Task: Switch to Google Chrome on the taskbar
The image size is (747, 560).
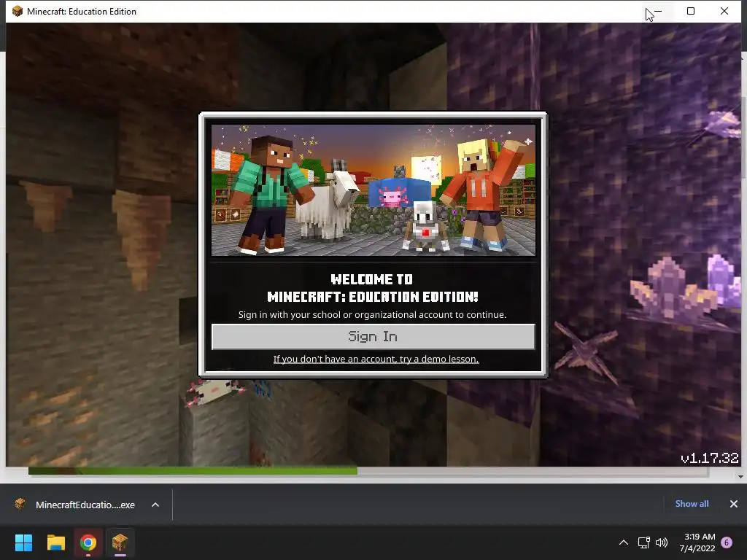Action: (88, 542)
